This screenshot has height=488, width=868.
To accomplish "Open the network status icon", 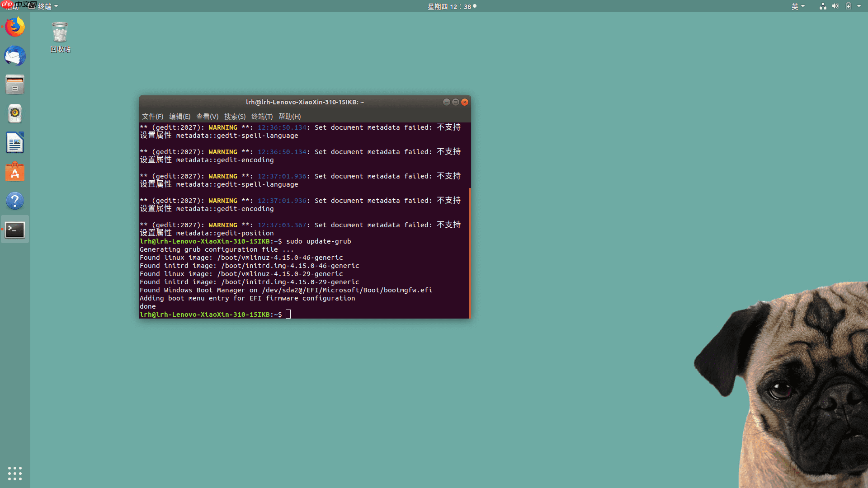I will tap(823, 6).
